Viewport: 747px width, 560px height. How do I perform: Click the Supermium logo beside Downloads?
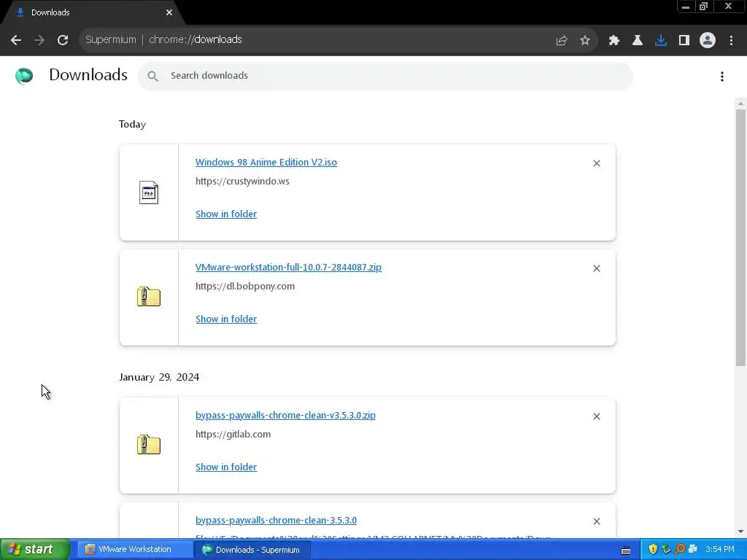click(24, 76)
